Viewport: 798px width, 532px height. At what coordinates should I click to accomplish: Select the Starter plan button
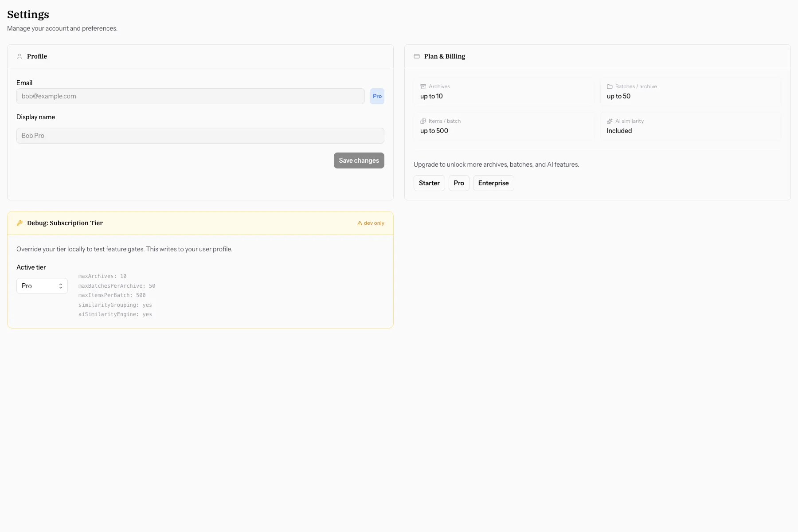[x=429, y=183]
